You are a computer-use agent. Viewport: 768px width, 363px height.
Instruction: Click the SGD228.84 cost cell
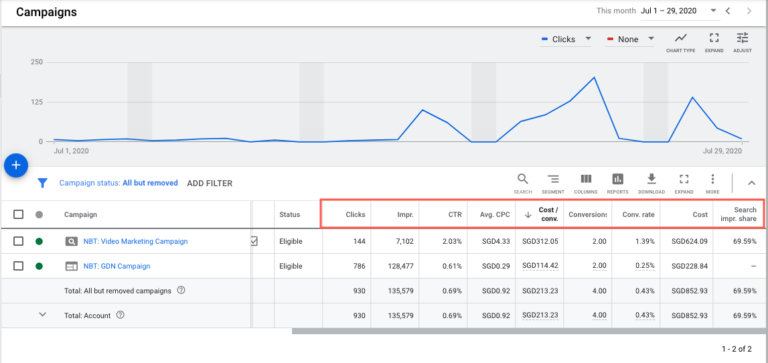click(690, 266)
